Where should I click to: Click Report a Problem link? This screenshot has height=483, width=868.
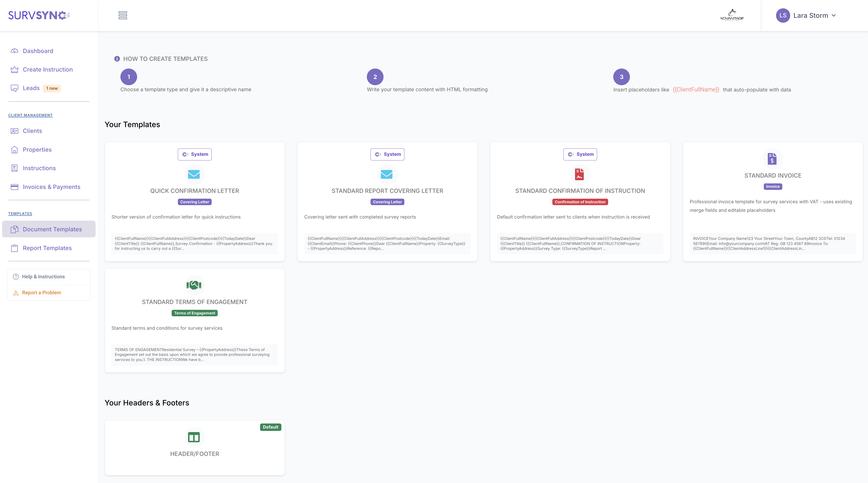click(49, 293)
